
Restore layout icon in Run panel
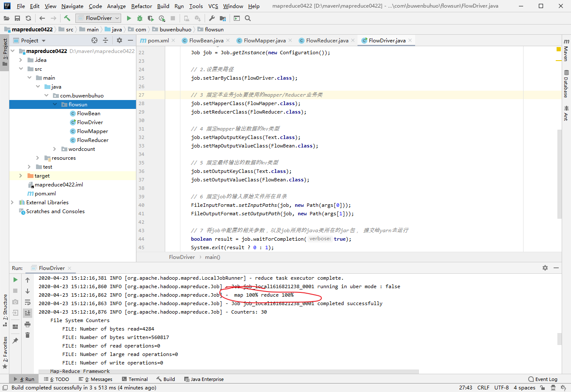click(15, 326)
